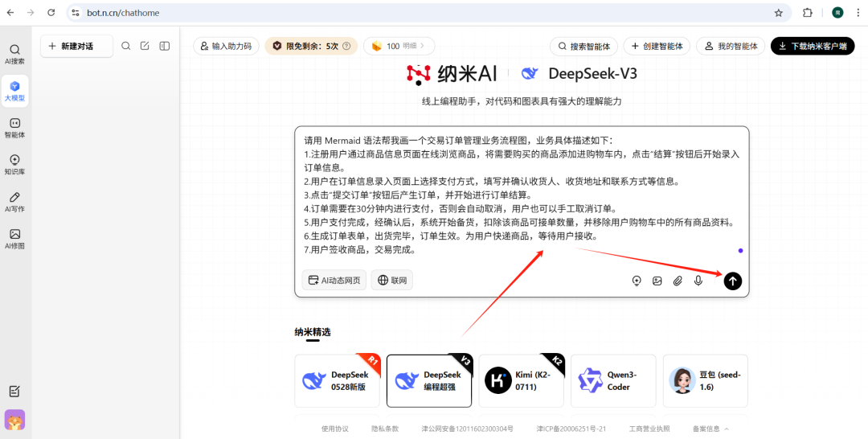Open the 隐私条款 link

pyautogui.click(x=385, y=429)
